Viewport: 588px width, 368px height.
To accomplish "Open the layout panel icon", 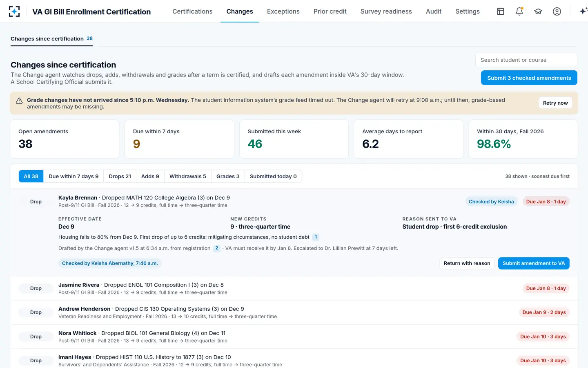I will coord(501,11).
